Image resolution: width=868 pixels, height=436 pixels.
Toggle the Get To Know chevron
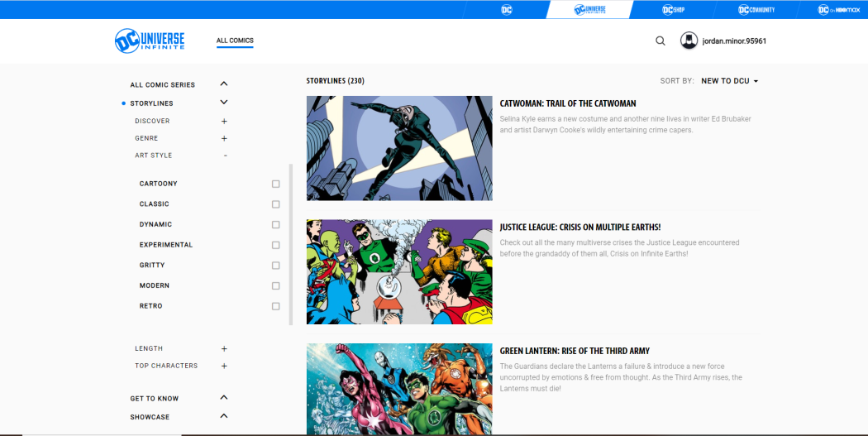pos(224,397)
